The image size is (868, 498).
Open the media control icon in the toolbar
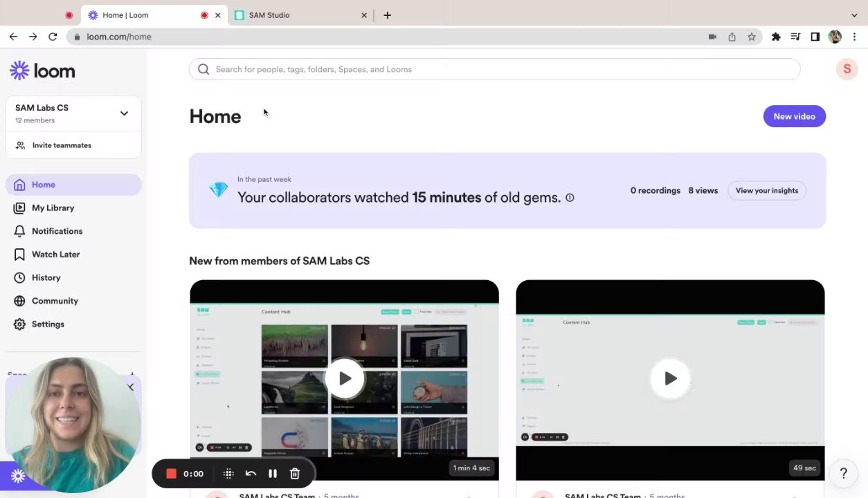click(795, 37)
